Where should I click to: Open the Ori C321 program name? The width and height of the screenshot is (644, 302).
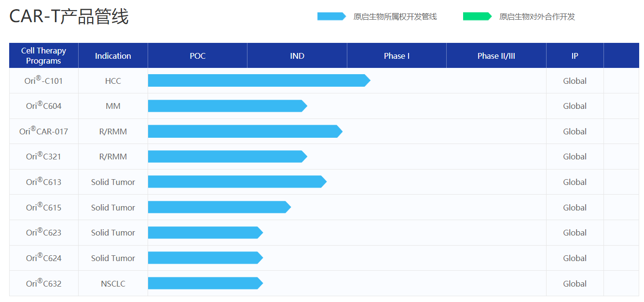click(x=43, y=157)
